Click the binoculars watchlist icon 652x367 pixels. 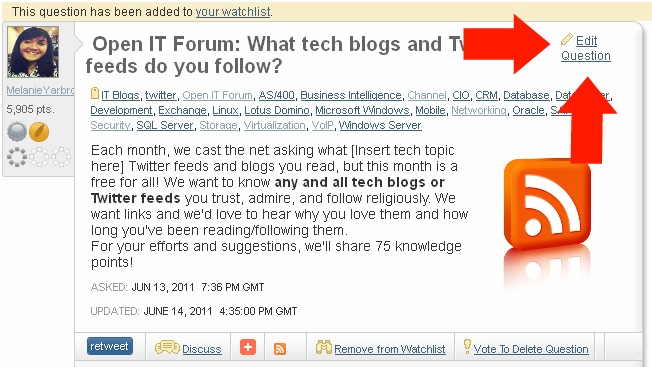[324, 347]
